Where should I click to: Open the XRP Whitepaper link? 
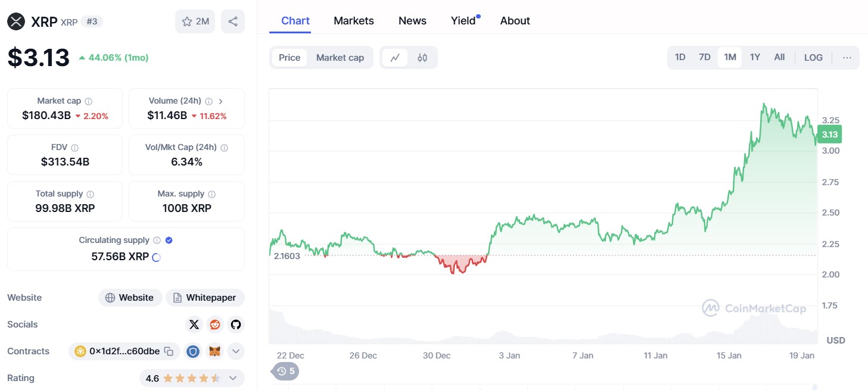(205, 298)
